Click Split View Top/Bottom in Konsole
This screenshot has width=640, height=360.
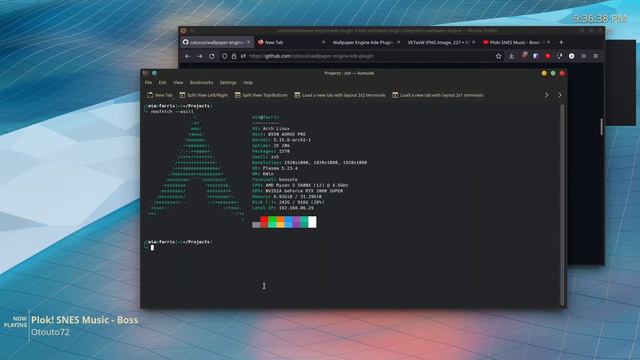(x=261, y=95)
